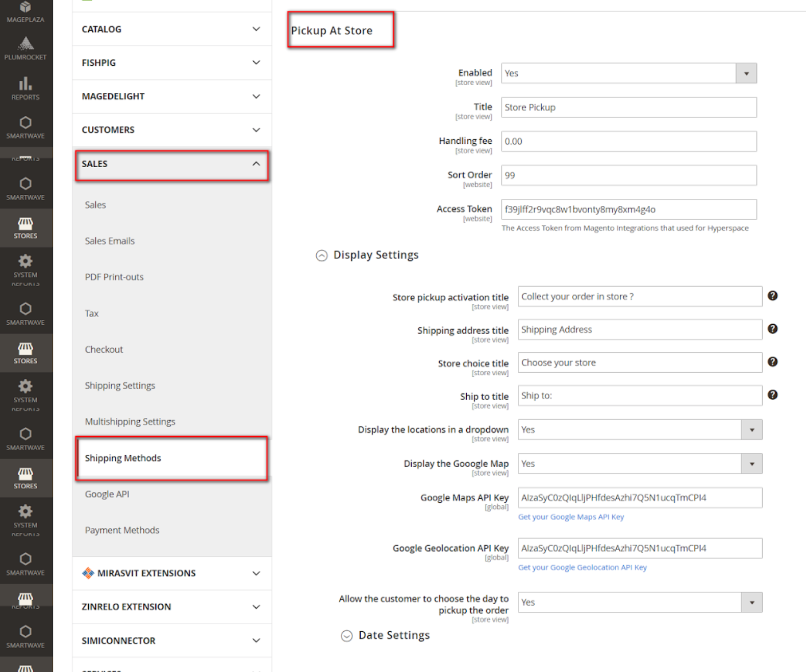The image size is (806, 672).
Task: Expand the Catalog configuration group
Action: [171, 29]
